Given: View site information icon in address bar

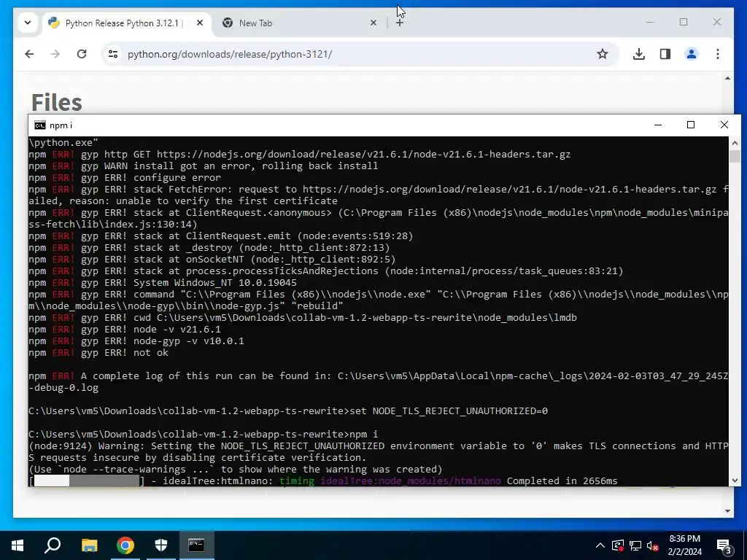Looking at the screenshot, I should 113,54.
